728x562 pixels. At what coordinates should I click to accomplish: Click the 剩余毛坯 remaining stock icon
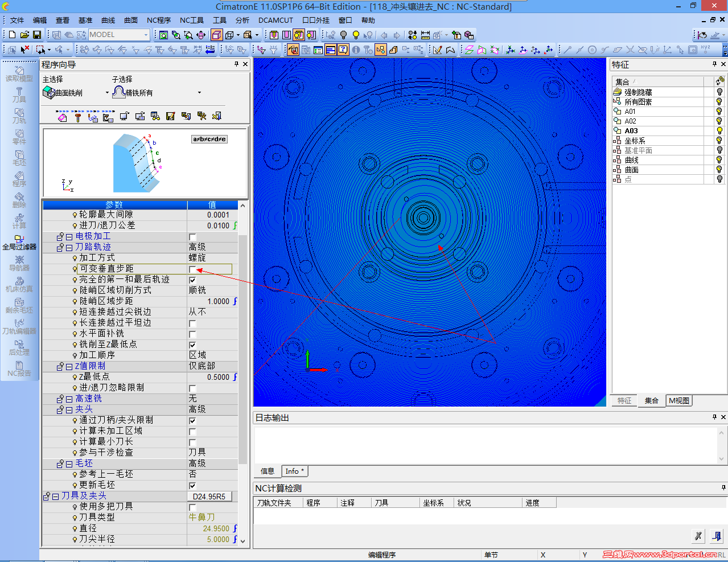[19, 306]
